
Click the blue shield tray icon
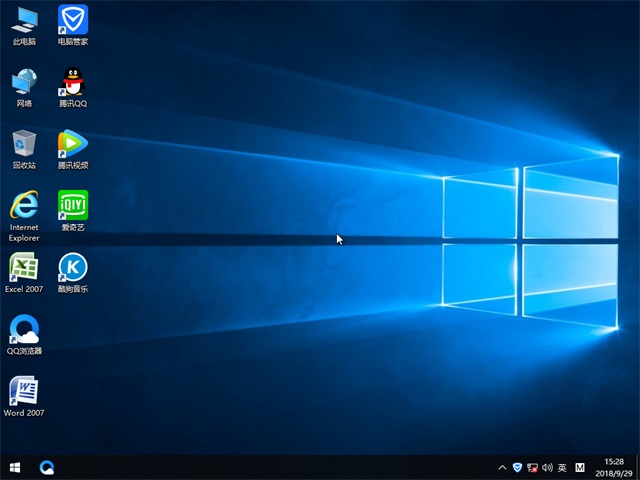pos(517,467)
